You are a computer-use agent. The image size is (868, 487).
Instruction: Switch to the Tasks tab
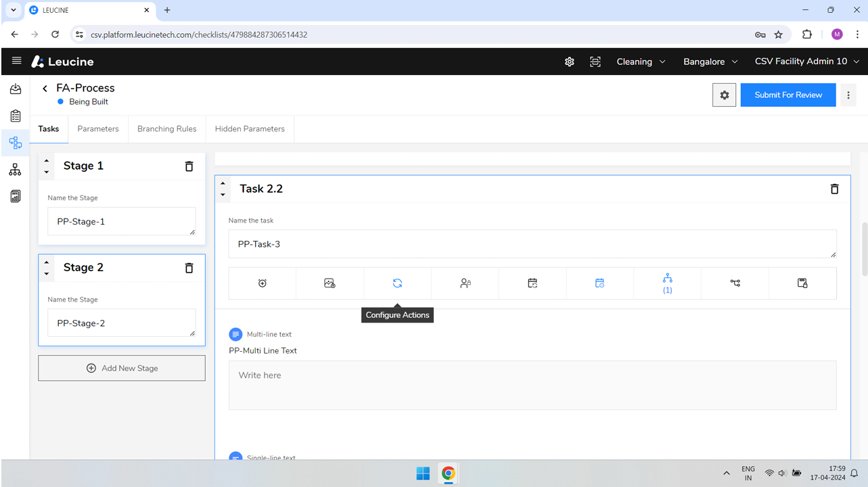pos(49,129)
